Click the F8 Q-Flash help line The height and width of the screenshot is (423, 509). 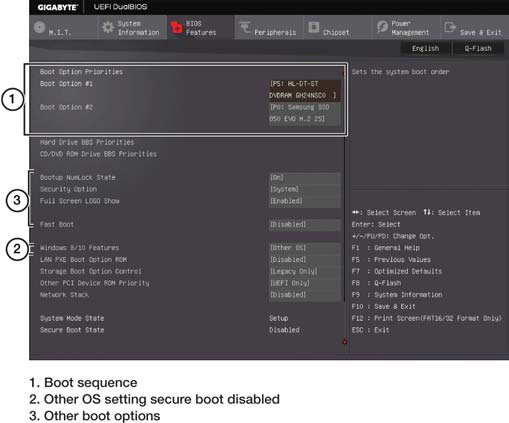tap(376, 283)
